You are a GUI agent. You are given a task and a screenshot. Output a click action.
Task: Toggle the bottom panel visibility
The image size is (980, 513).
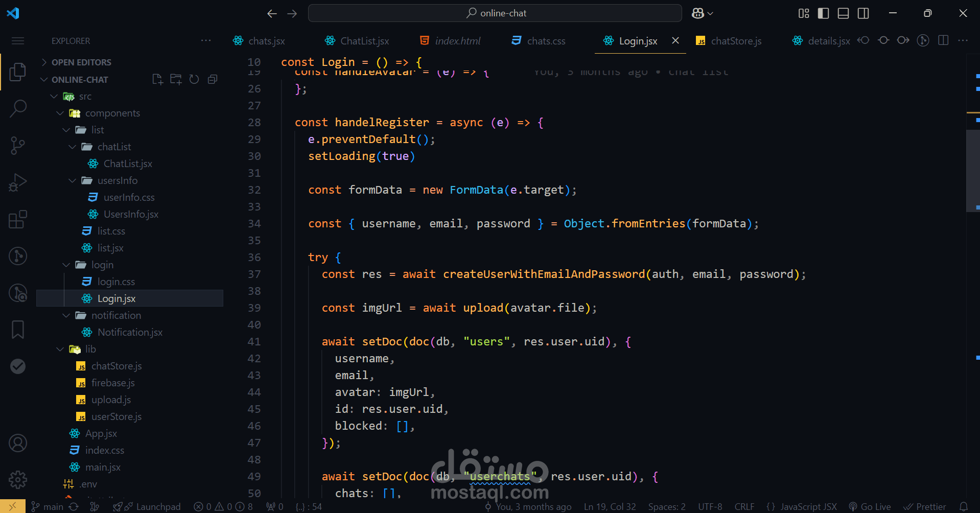coord(844,13)
